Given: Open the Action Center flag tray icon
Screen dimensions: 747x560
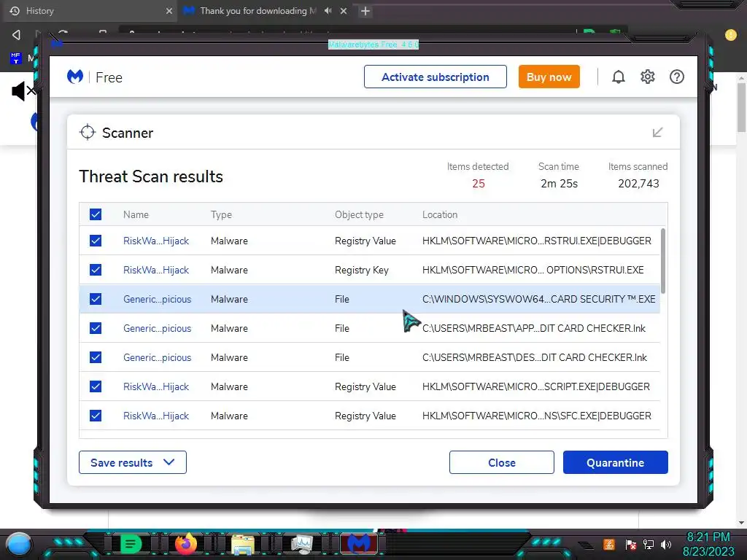Looking at the screenshot, I should click(x=631, y=544).
